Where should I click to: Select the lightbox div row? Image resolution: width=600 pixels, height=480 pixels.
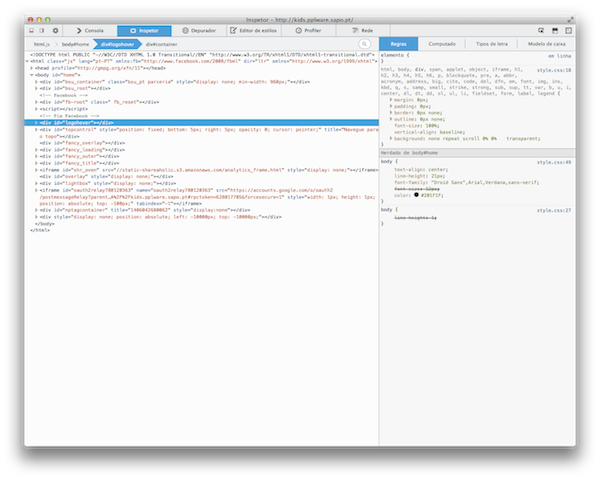(x=202, y=183)
